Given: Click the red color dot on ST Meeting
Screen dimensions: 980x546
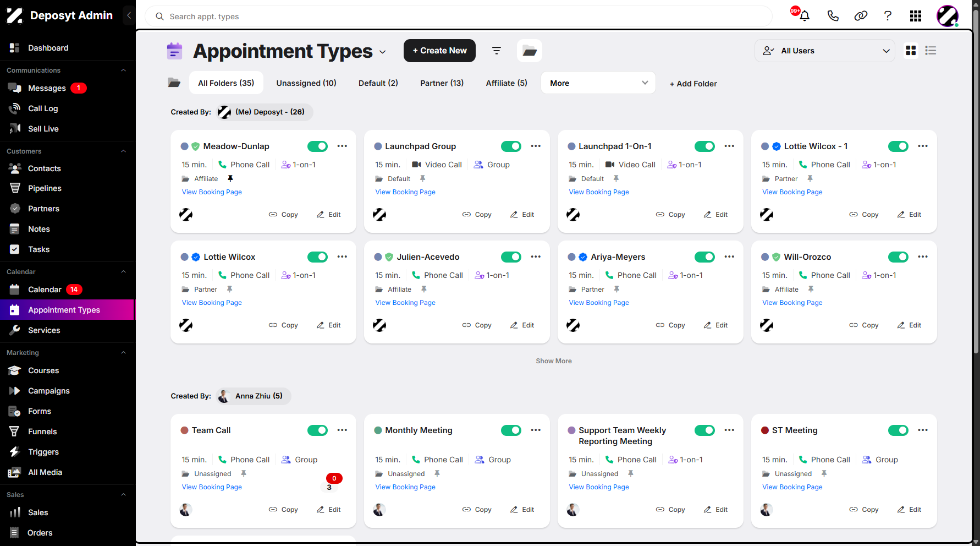Looking at the screenshot, I should tap(765, 430).
